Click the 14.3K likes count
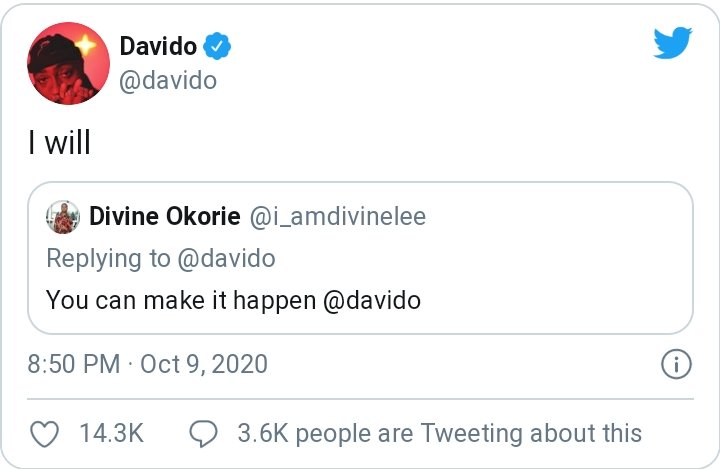The height and width of the screenshot is (470, 720). click(110, 433)
